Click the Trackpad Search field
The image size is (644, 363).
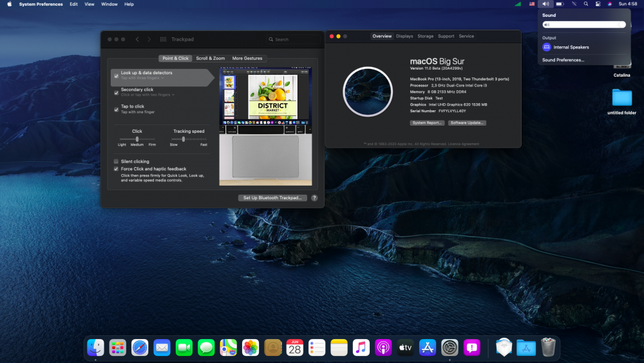293,39
